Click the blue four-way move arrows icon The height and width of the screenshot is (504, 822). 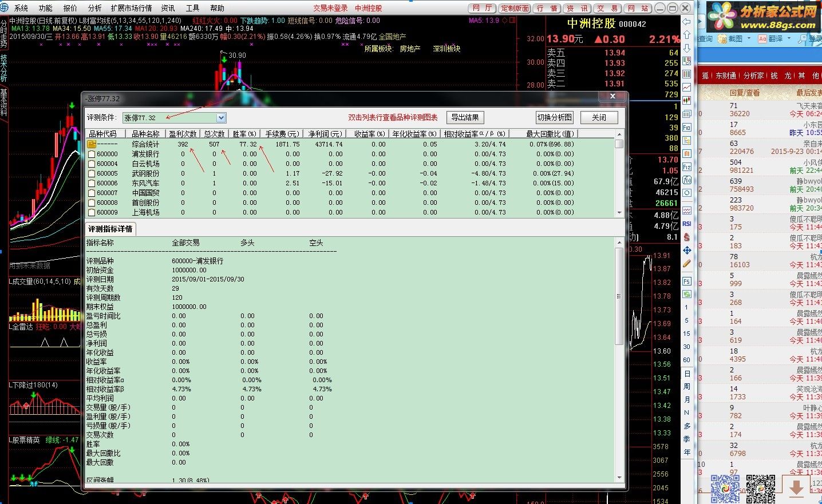point(686,250)
